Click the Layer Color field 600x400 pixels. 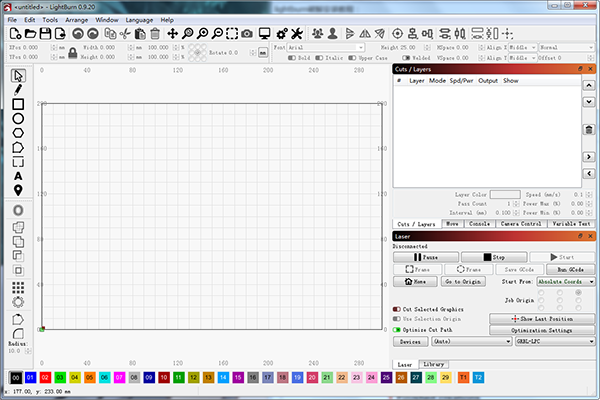pyautogui.click(x=505, y=194)
